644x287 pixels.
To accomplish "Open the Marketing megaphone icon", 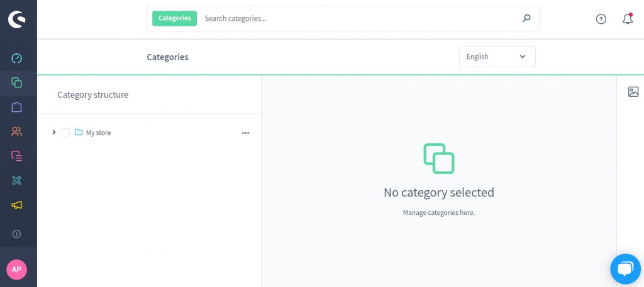I will 16,205.
